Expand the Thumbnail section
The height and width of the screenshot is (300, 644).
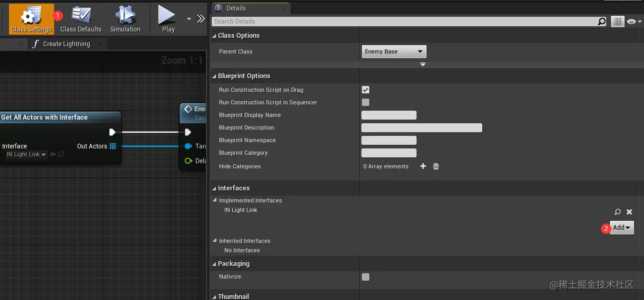tap(214, 296)
